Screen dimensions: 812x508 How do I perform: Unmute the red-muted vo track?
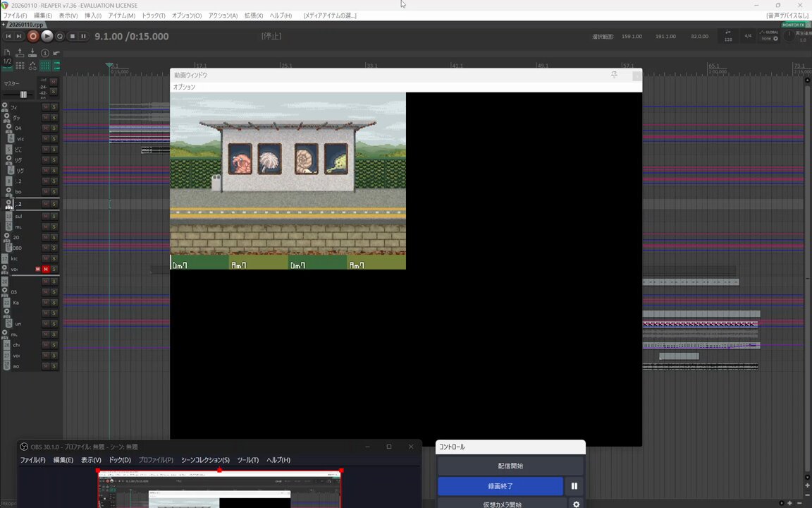(x=46, y=270)
